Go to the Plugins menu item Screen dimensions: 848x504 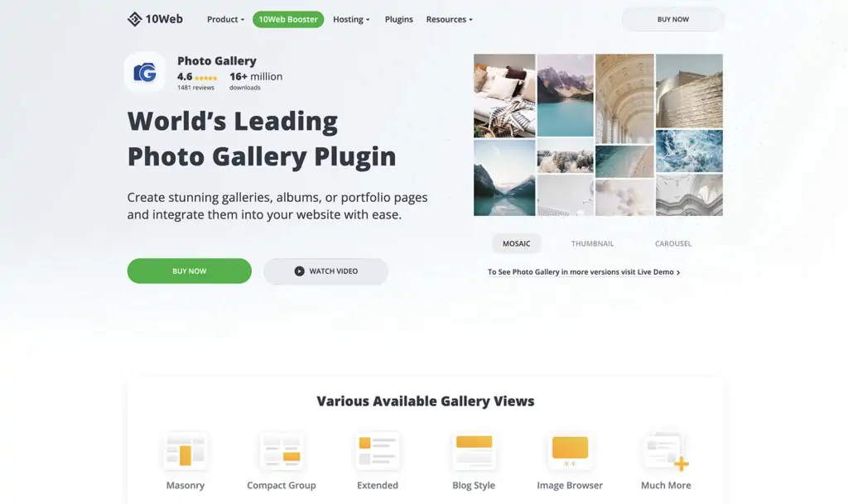[x=398, y=19]
